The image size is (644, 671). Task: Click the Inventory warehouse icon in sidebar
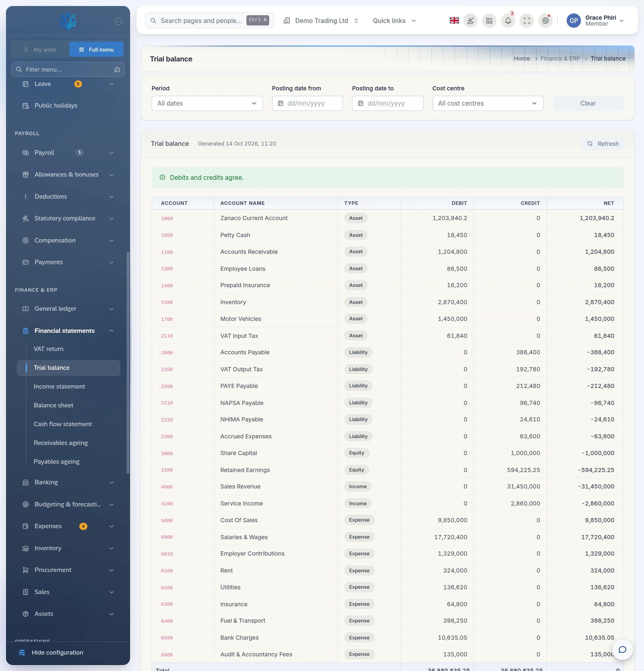pyautogui.click(x=26, y=548)
